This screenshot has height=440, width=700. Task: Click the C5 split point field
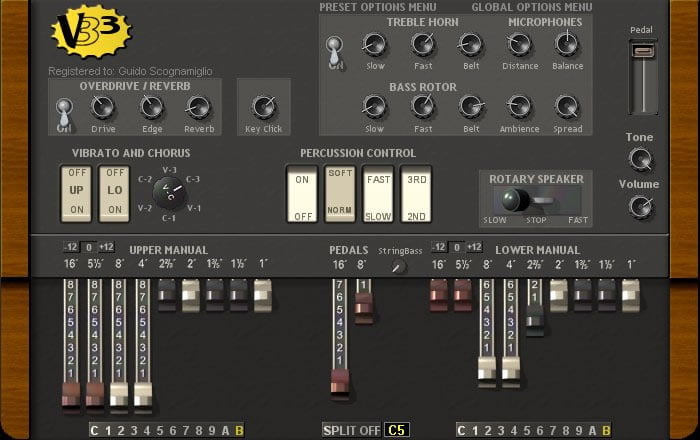pyautogui.click(x=396, y=430)
